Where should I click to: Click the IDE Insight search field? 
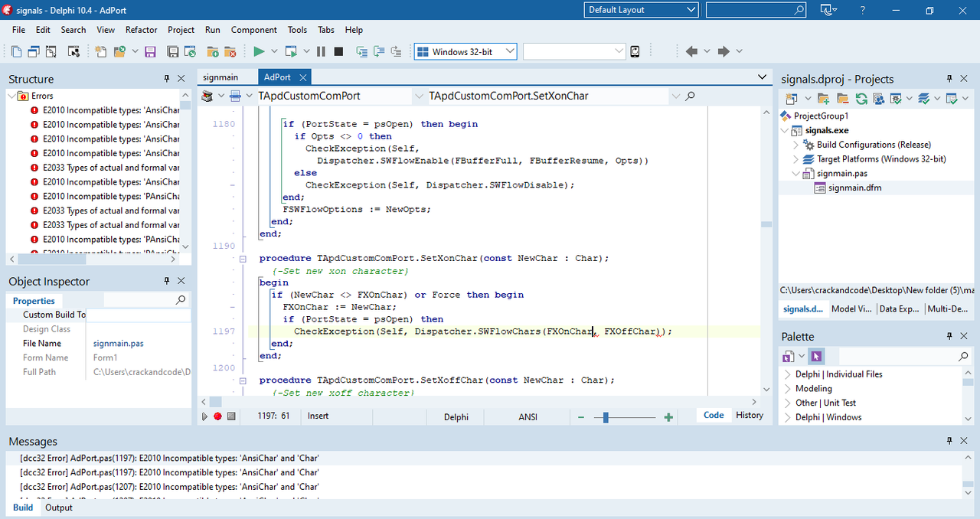756,10
